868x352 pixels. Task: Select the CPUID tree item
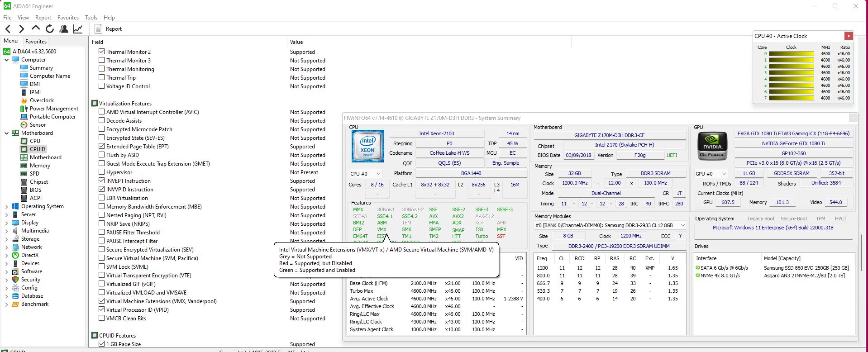coord(38,149)
